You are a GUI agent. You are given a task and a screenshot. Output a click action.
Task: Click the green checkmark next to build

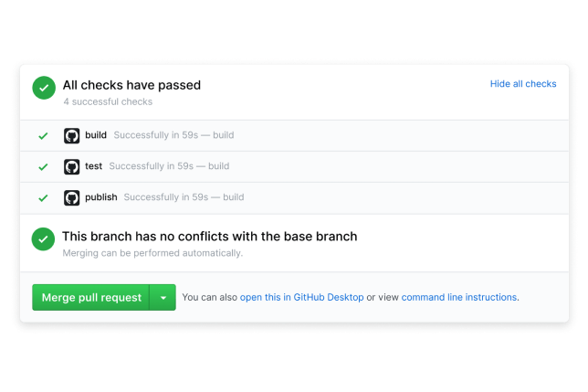(x=43, y=136)
